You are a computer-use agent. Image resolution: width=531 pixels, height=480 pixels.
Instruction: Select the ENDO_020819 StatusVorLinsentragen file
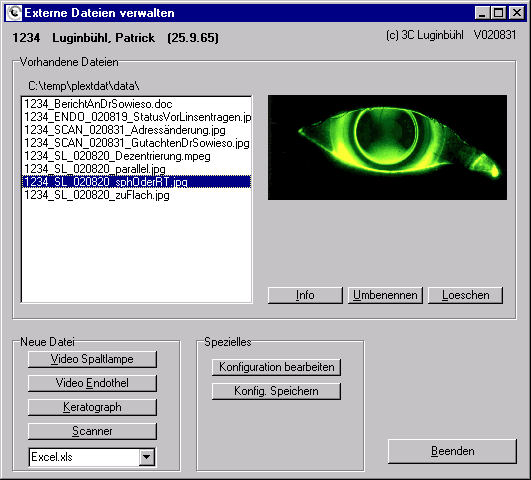click(x=136, y=117)
